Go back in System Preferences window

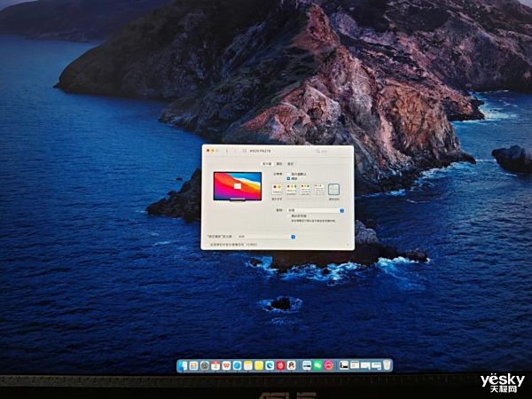point(227,151)
